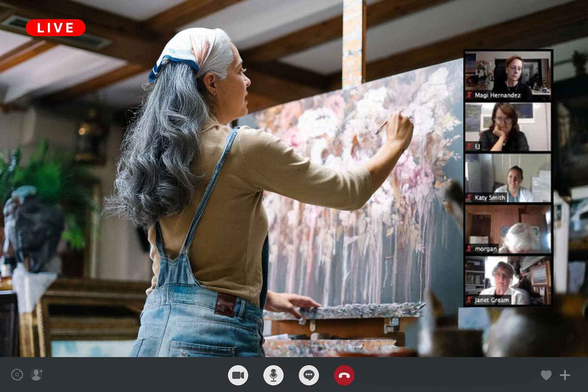Select Janet Gream's video thumbnail

(x=508, y=280)
